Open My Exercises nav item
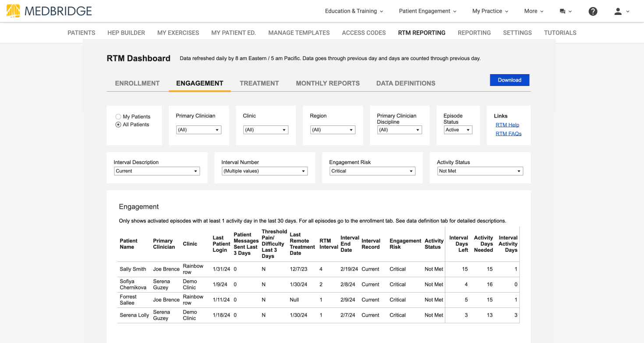644x343 pixels. [x=178, y=33]
